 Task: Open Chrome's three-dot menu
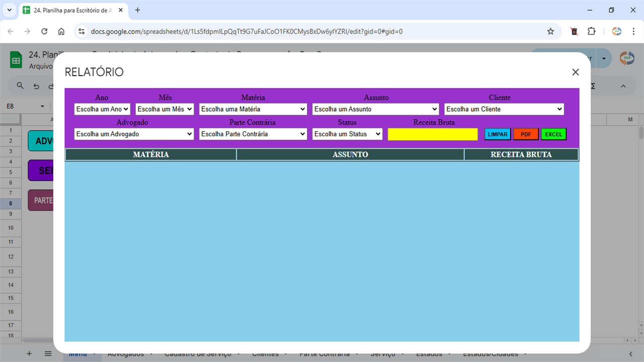633,31
